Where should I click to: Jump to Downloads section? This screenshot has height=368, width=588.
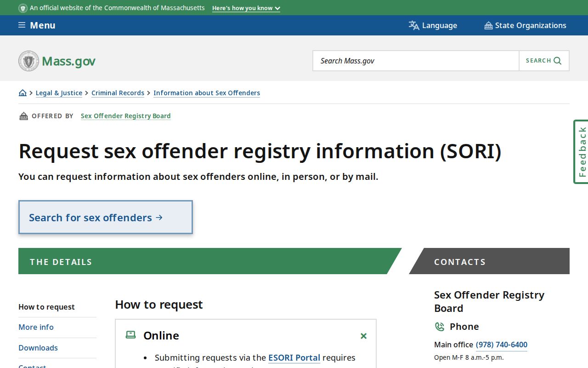tap(38, 348)
